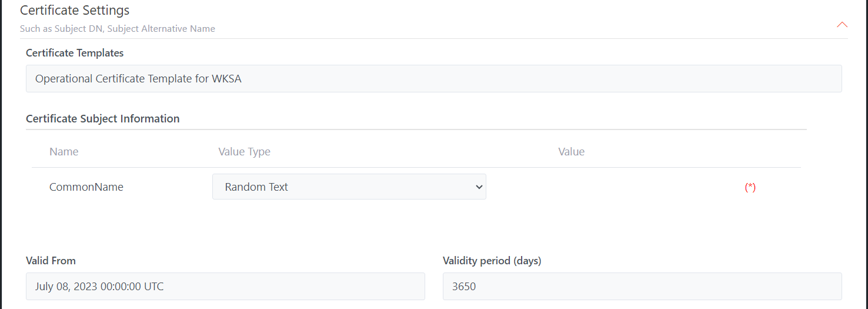The width and height of the screenshot is (868, 309).
Task: Click the Certificate Settings section title
Action: (75, 11)
